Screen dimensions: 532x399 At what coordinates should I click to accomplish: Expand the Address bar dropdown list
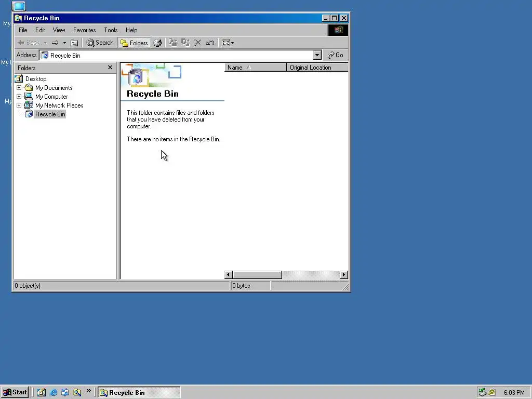coord(317,55)
